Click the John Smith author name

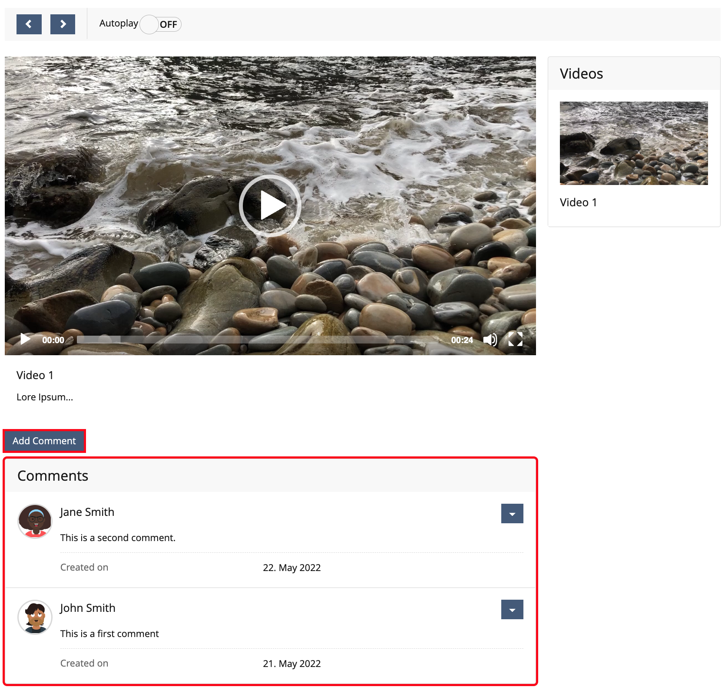pyautogui.click(x=87, y=608)
